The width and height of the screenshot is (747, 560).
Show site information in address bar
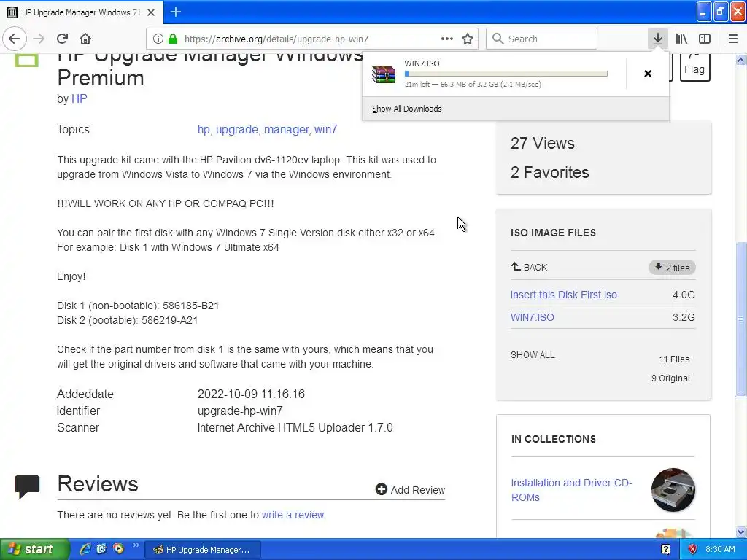(158, 39)
